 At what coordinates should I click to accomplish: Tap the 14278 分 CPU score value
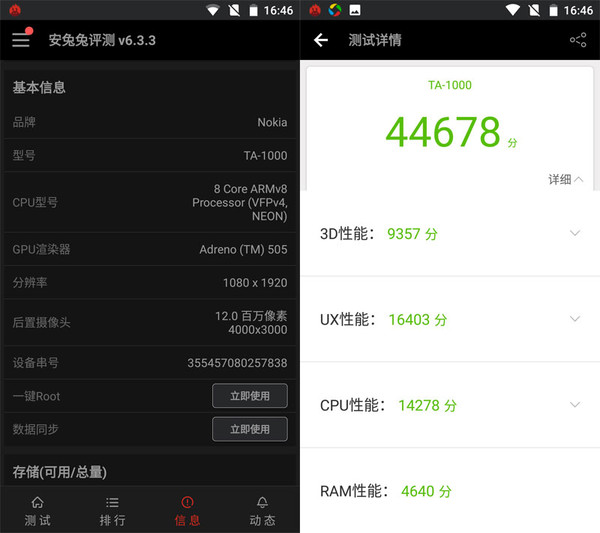[x=427, y=405]
